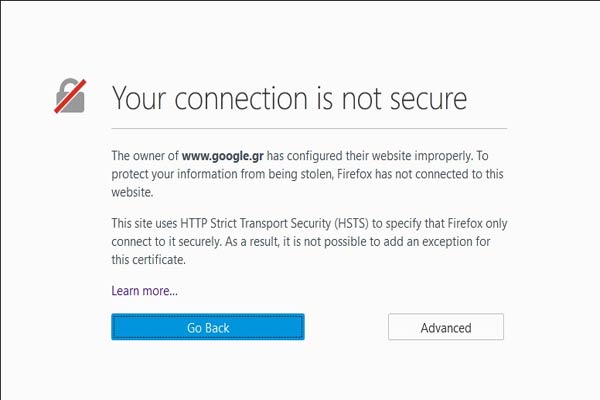This screenshot has width=600, height=400.
Task: Click the words 'this certificate.' ending the paragraph
Action: point(148,260)
